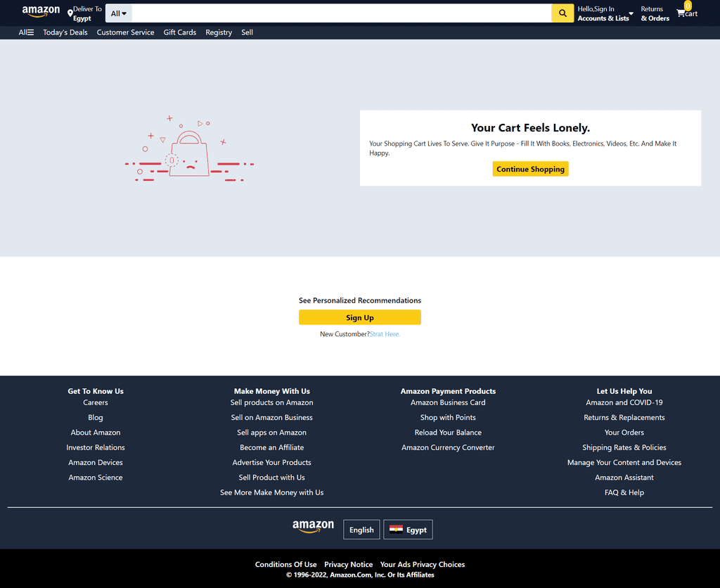Open Investor Relations link
The width and height of the screenshot is (720, 588).
coord(96,447)
